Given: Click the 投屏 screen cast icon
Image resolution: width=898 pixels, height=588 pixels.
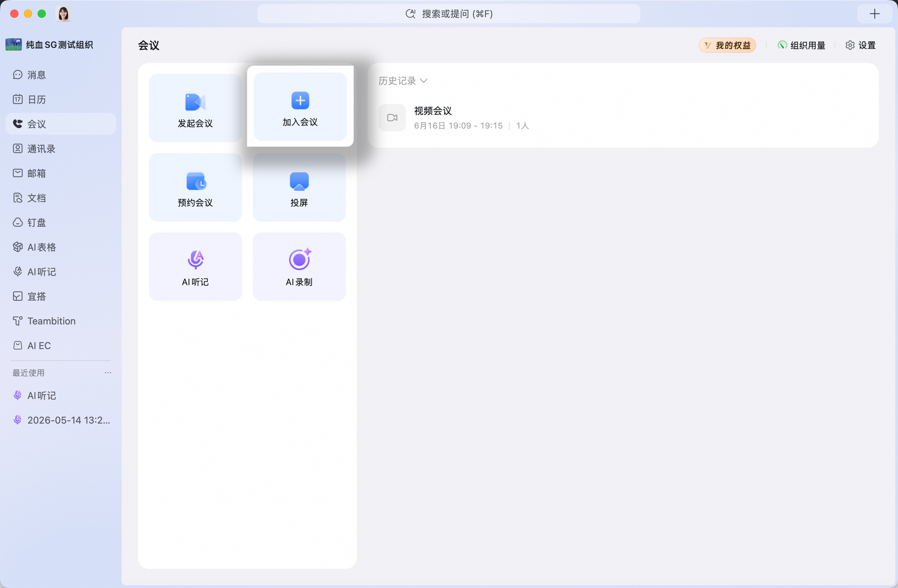Looking at the screenshot, I should [299, 181].
